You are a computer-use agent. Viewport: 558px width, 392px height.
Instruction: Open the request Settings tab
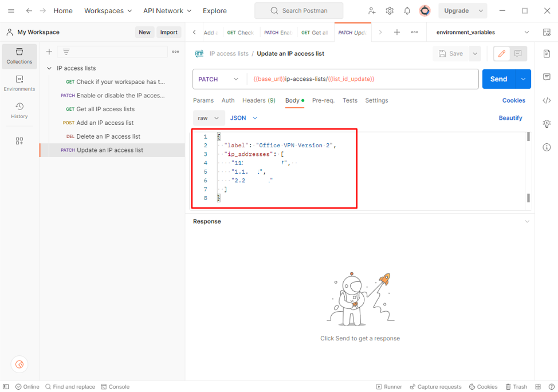[376, 100]
